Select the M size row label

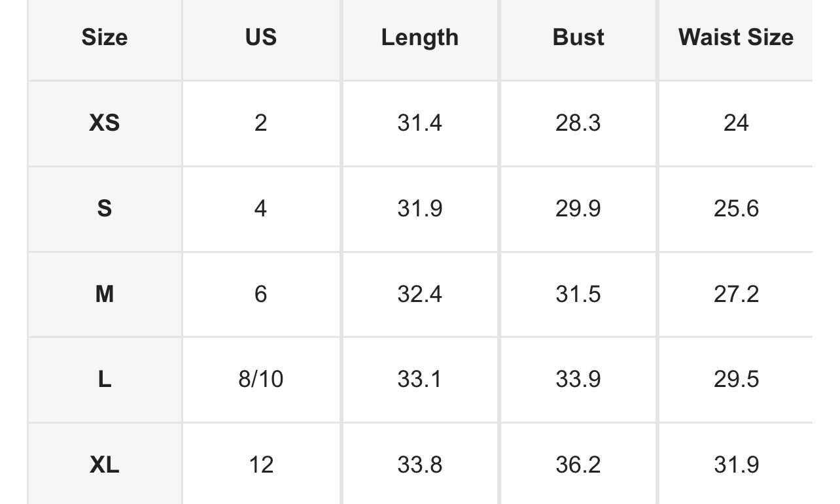[105, 294]
